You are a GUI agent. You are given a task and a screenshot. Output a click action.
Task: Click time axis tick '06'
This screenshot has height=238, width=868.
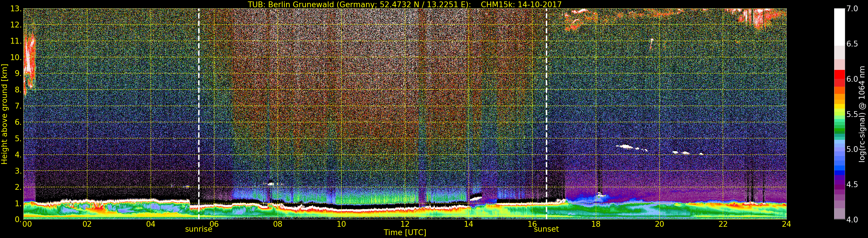[x=214, y=224]
